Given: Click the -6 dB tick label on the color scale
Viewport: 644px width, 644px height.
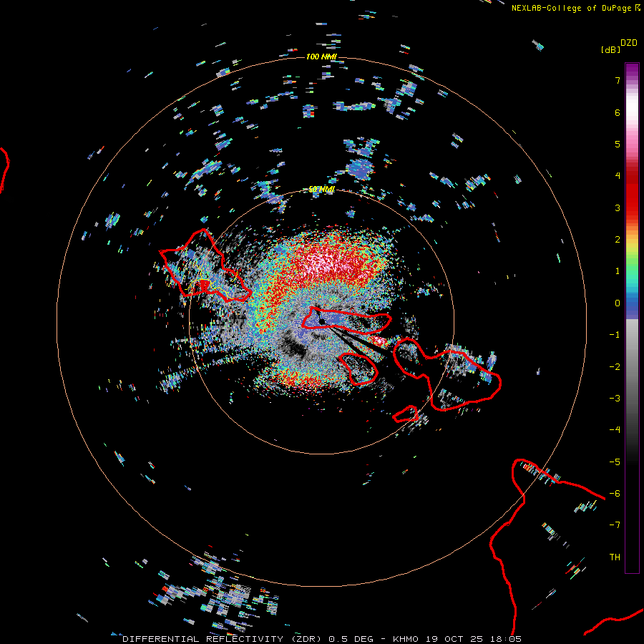Looking at the screenshot, I should pyautogui.click(x=615, y=494).
